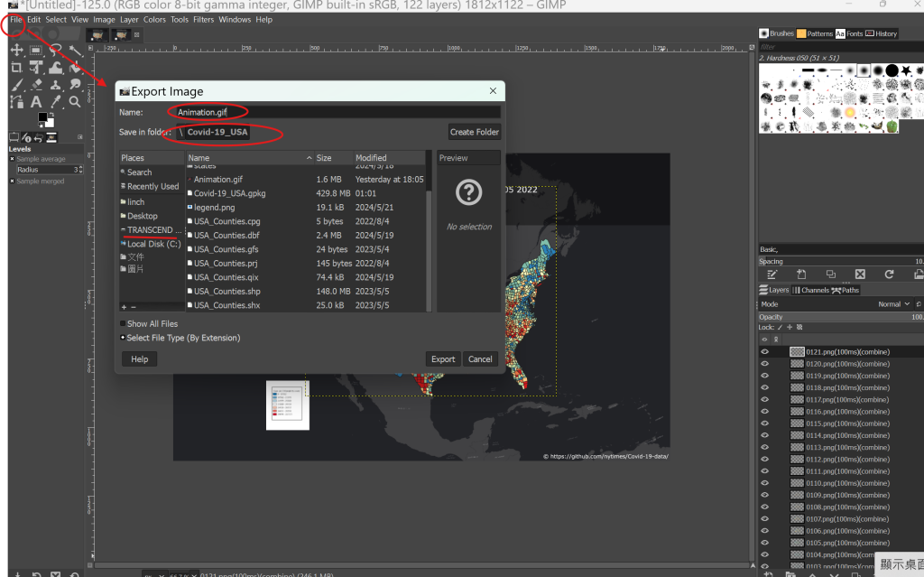Switch to the Paths tab
This screenshot has width=924, height=577.
(x=845, y=290)
